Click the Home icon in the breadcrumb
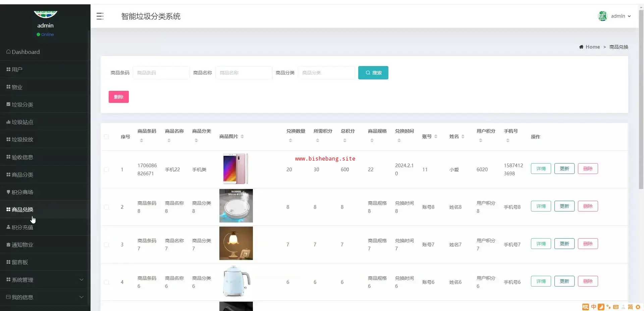Screen dimensions: 644x311 pos(581,47)
